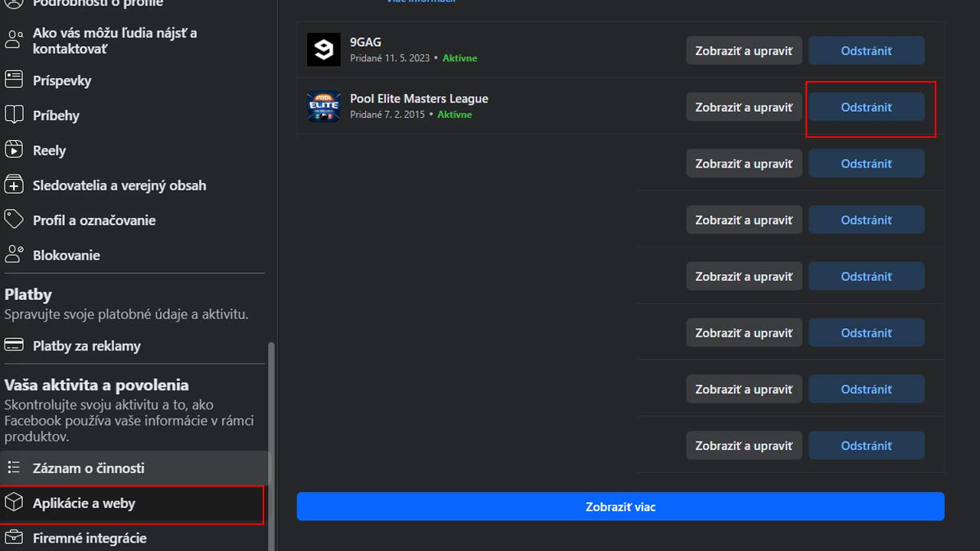Click the text Pridané 7. 2. 2015

click(x=387, y=115)
